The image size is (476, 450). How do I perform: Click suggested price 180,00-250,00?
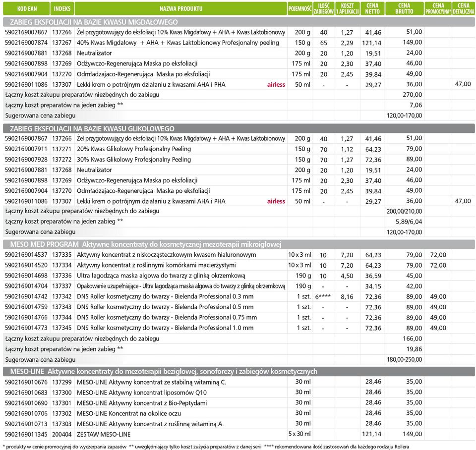(x=405, y=360)
